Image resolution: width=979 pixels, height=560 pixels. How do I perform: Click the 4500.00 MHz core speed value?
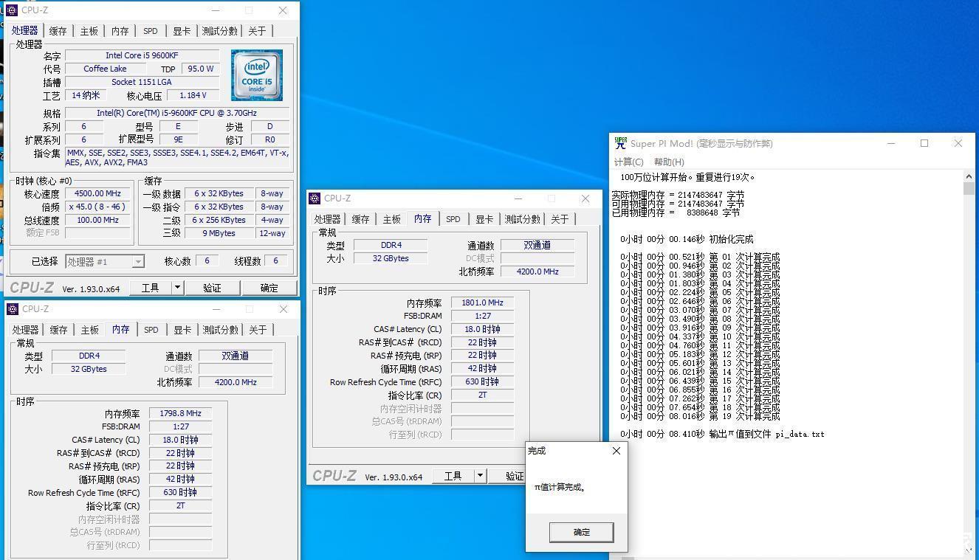click(x=97, y=193)
